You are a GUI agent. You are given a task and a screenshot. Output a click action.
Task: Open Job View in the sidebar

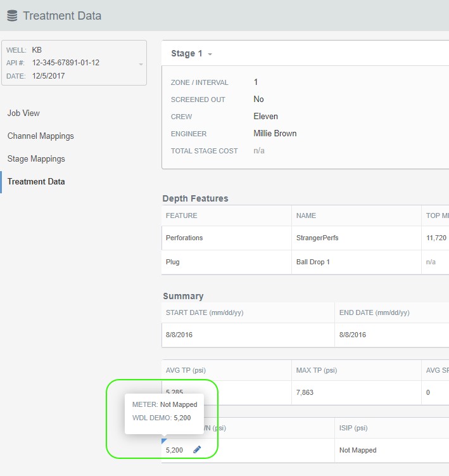(x=23, y=113)
